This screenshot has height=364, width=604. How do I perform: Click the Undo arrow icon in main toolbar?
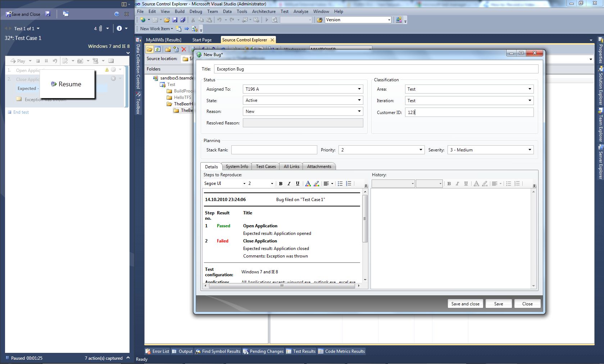[219, 20]
